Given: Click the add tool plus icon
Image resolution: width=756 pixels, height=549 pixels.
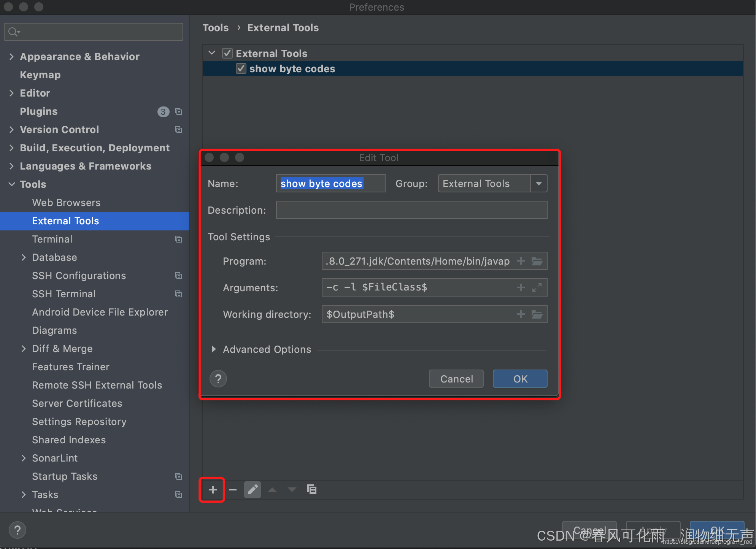Looking at the screenshot, I should click(x=213, y=490).
